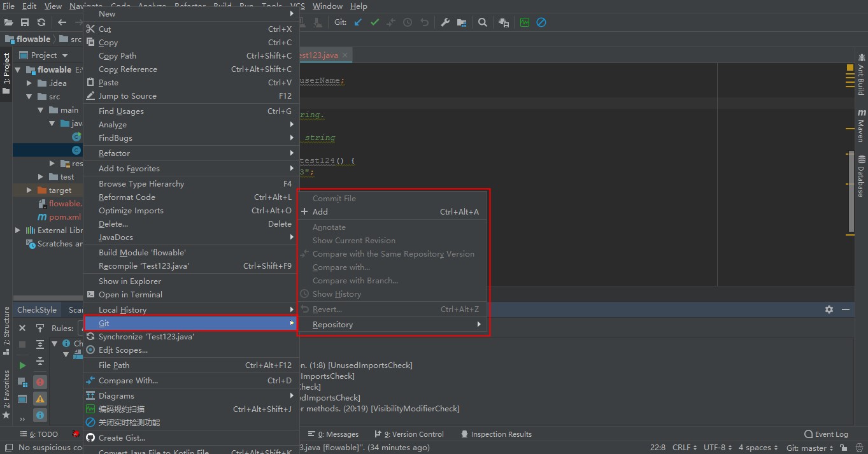Select pom.xml in the project tree

64,217
